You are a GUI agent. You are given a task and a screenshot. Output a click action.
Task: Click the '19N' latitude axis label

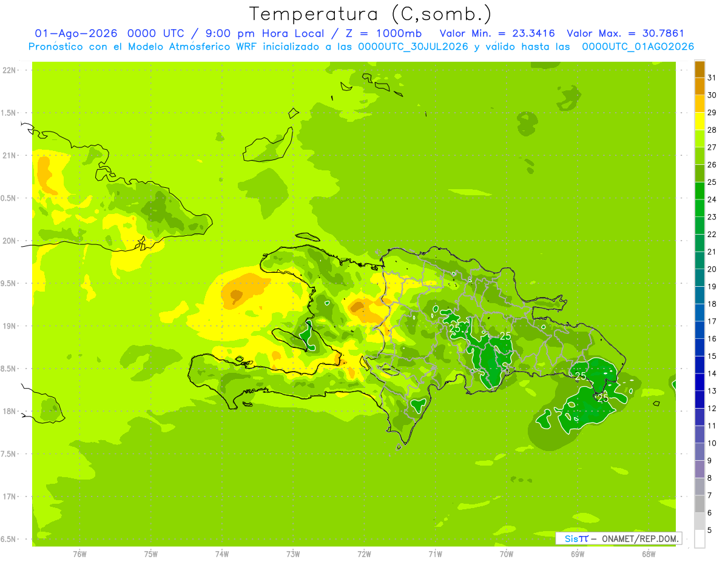(9, 326)
